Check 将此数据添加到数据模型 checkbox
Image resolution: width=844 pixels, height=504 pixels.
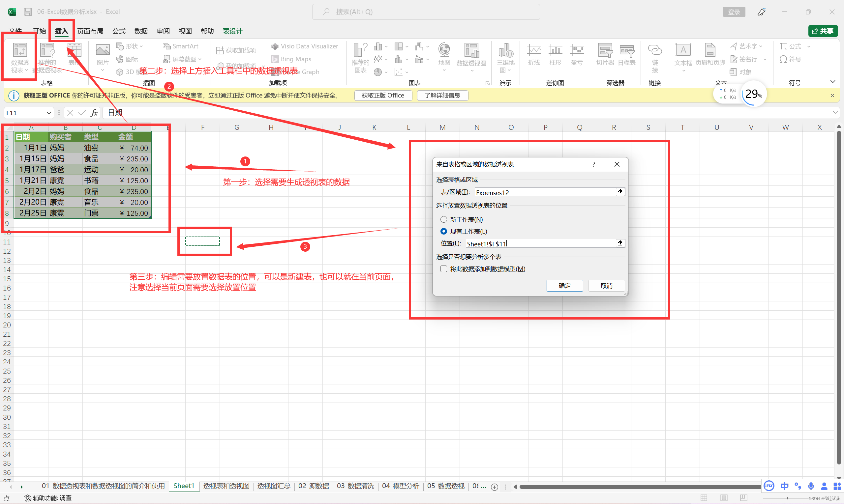[443, 269]
